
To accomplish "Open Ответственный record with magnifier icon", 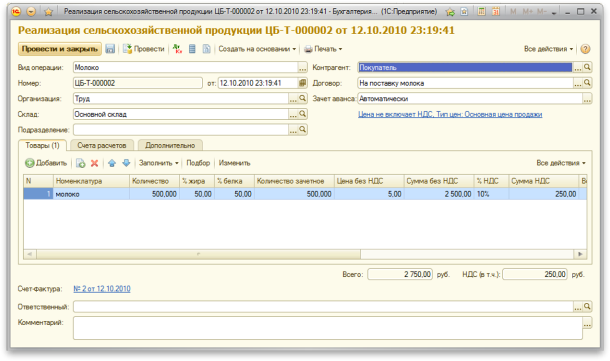I will (587, 307).
